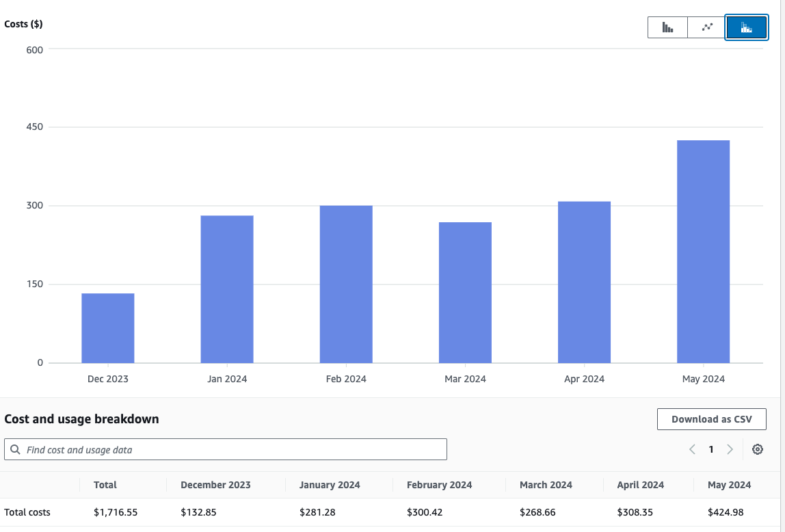
Task: Click the $424.98 May 2024 cell
Action: [x=726, y=512]
